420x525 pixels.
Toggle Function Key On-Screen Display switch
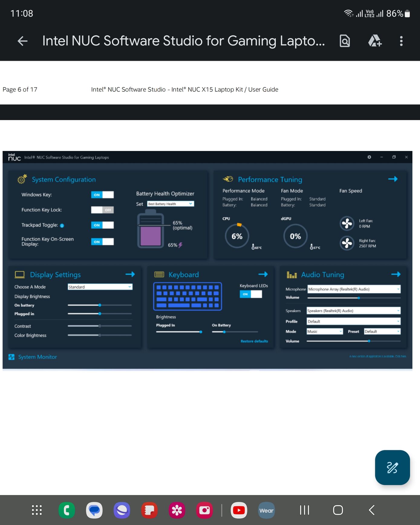(102, 241)
